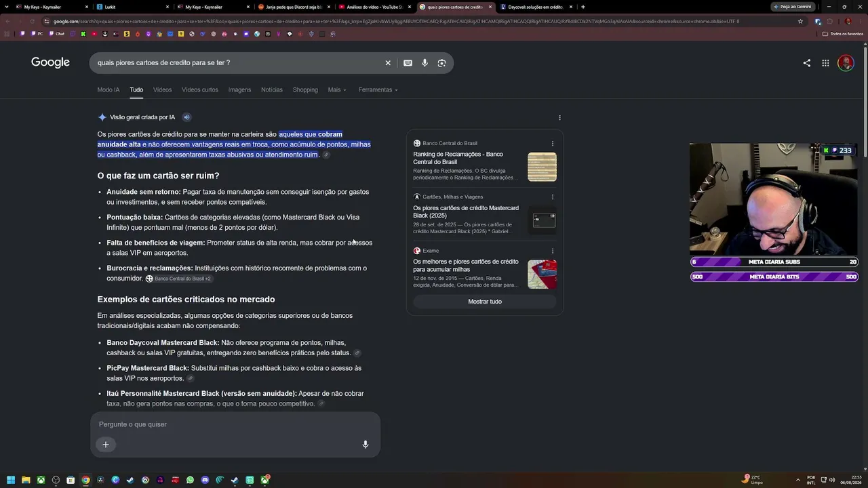Show source link for the Banco Daycoval item
Screen dimensions: 868x488
pos(357,353)
